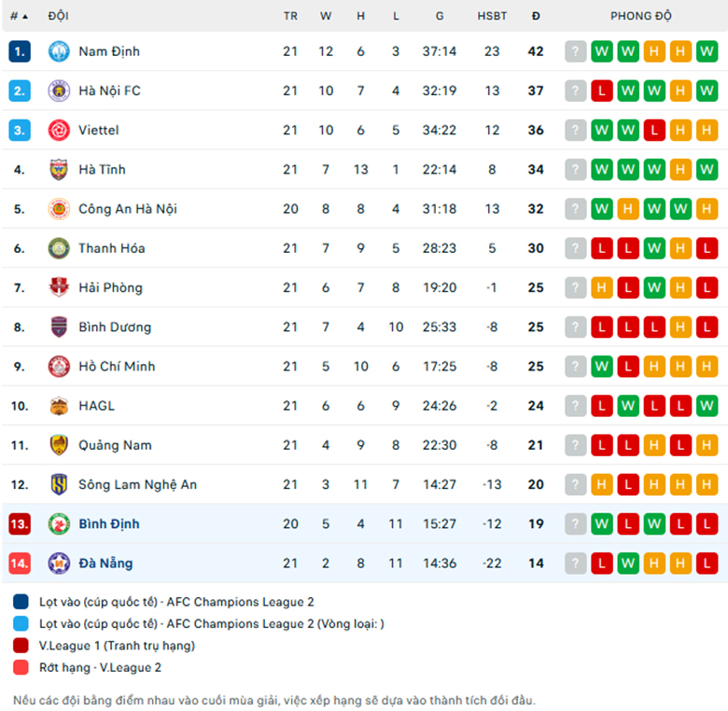Screen dimensions: 728x711
Task: Open Hà Nội FC's most recent loss badge
Action: click(x=602, y=91)
